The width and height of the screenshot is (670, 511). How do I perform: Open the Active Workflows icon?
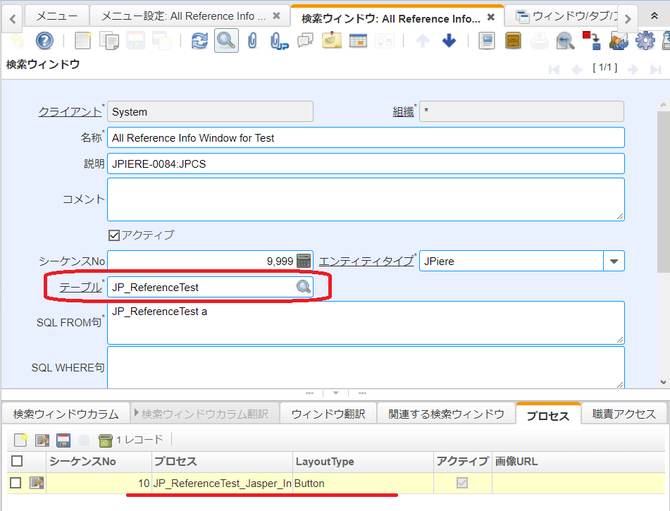pyautogui.click(x=591, y=41)
